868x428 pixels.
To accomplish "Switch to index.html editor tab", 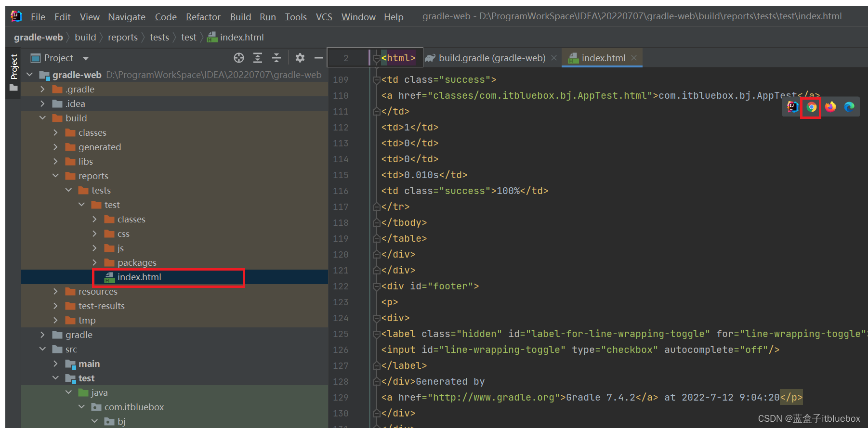I will pos(602,58).
